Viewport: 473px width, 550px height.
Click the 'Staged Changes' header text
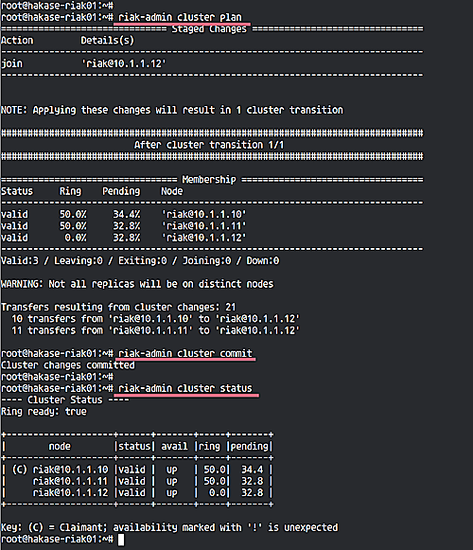[x=209, y=29]
